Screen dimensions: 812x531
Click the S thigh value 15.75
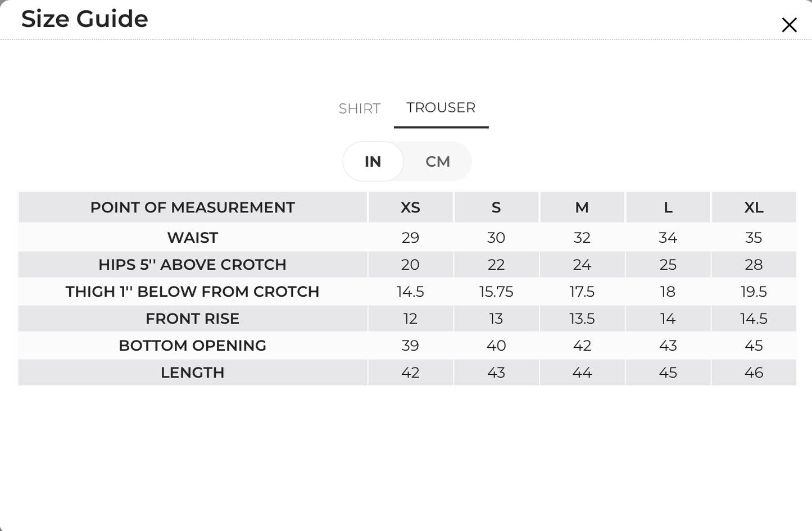click(496, 292)
